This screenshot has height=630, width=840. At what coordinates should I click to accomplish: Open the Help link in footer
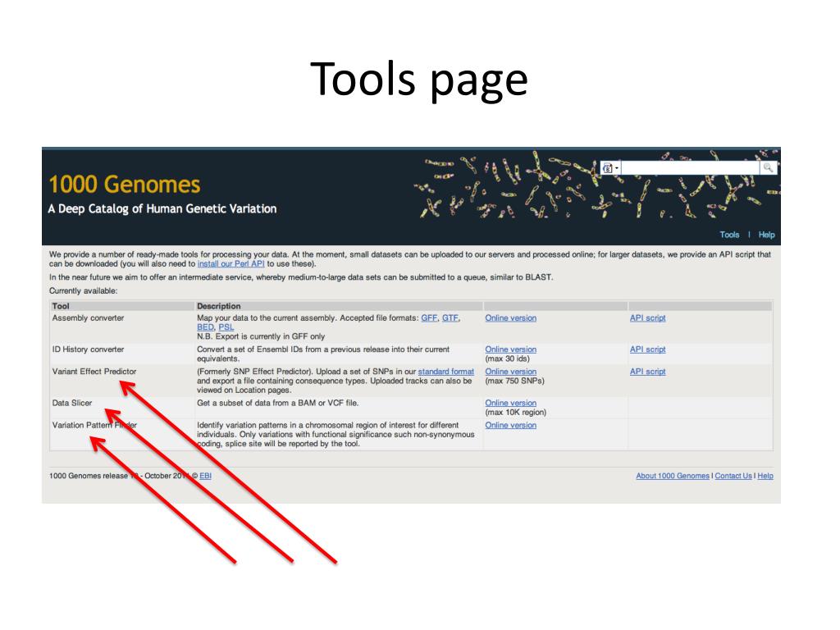[x=765, y=476]
